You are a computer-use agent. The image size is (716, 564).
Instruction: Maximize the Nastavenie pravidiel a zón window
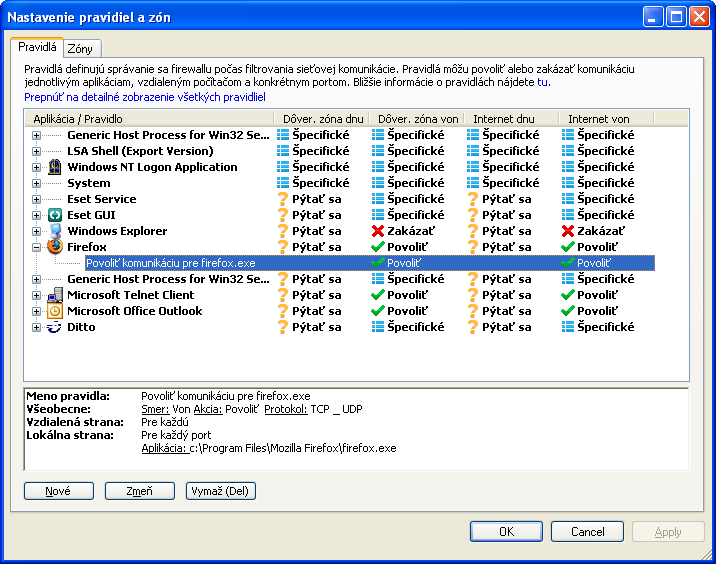(676, 17)
